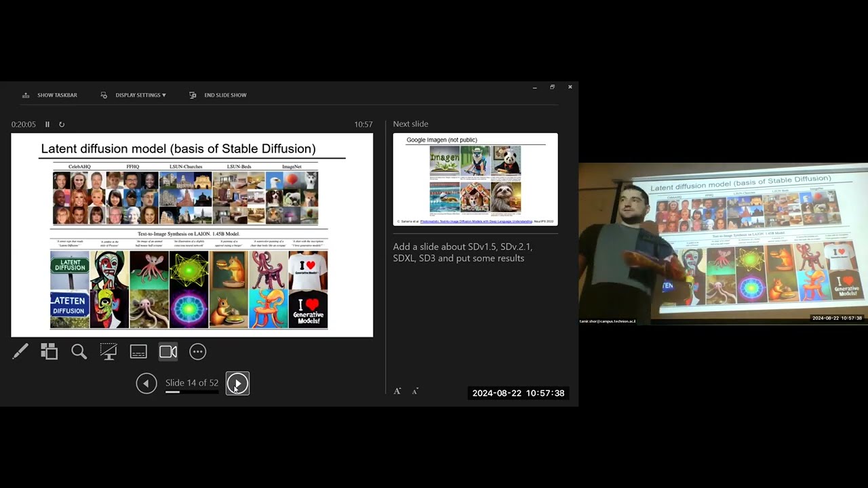Screen dimensions: 868x488
Task: Select the zoom into slide magnifier
Action: coord(79,351)
